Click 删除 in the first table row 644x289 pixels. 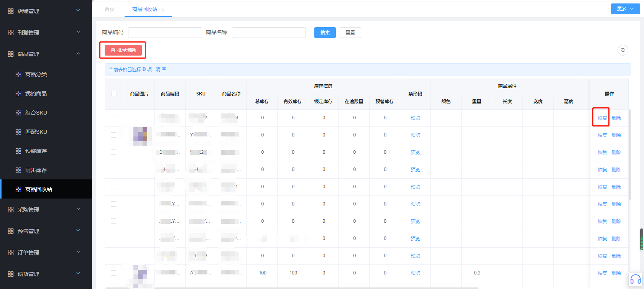click(616, 118)
